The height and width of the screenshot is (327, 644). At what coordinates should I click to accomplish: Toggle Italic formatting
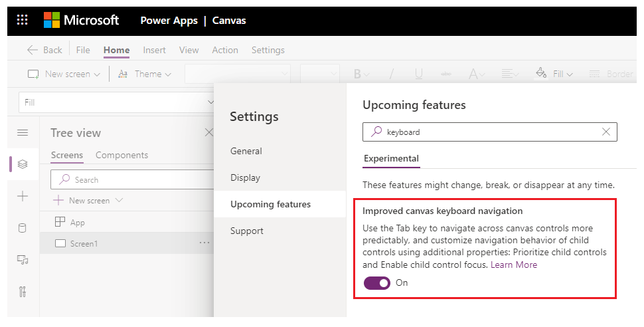tap(392, 74)
